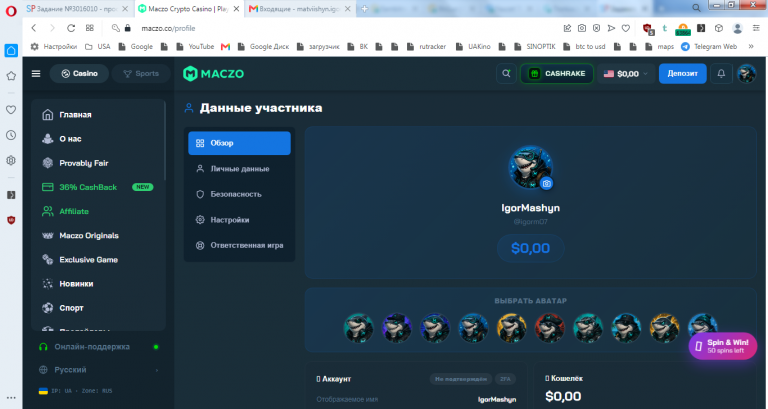Switch to the Casino section

(79, 73)
